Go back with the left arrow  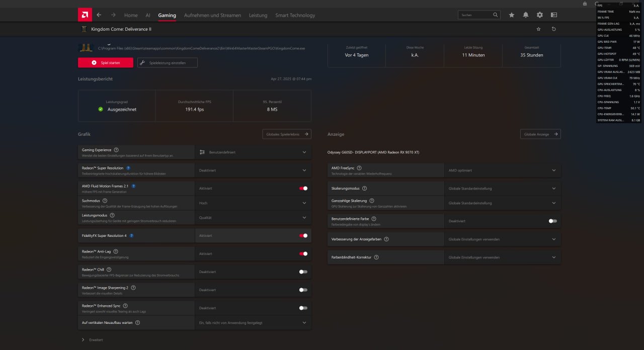click(99, 15)
